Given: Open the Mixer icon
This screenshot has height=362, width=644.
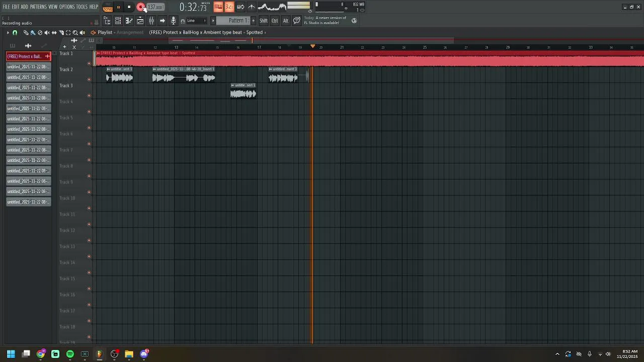Looking at the screenshot, I should point(151,21).
